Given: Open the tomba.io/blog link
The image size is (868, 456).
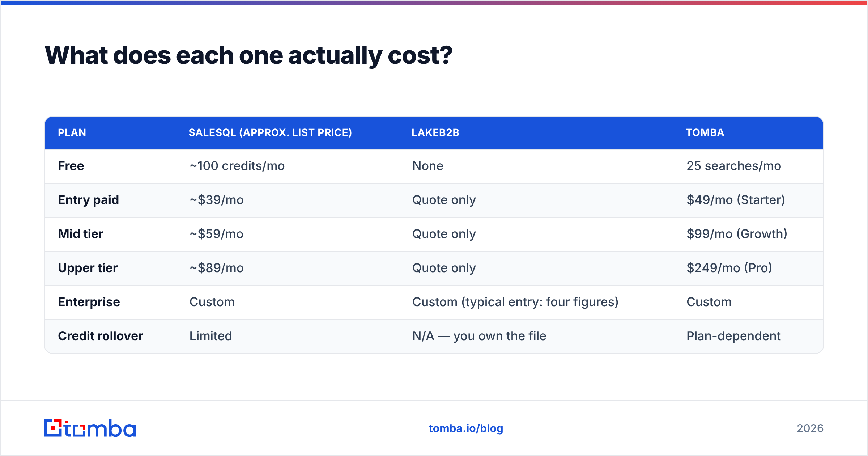Looking at the screenshot, I should 466,428.
